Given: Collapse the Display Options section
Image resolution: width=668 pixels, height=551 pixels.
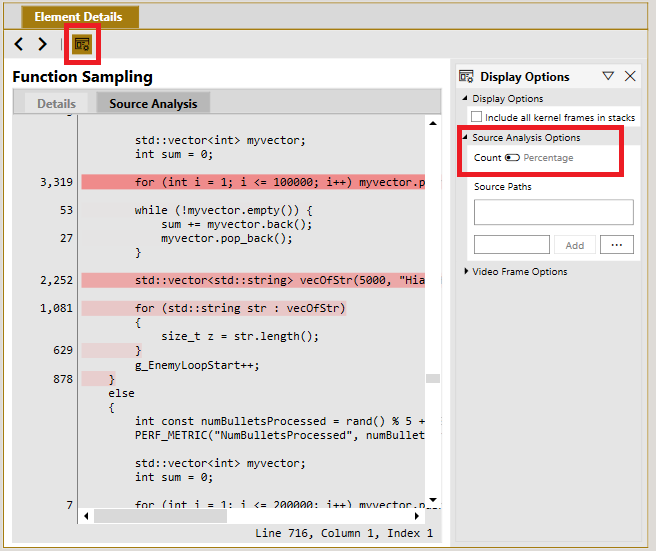Looking at the screenshot, I should click(465, 98).
